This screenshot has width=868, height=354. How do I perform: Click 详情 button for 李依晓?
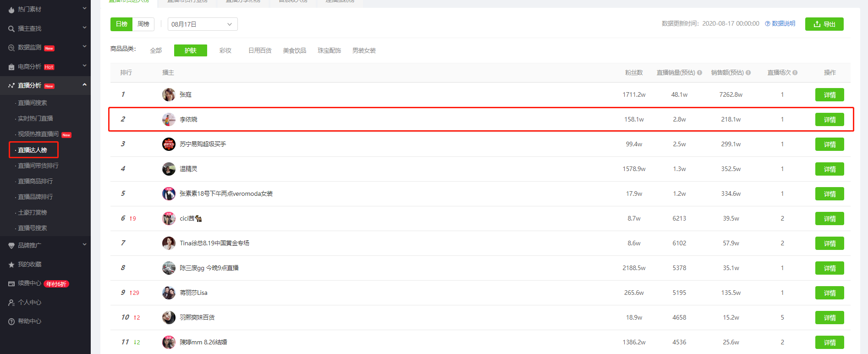(830, 120)
